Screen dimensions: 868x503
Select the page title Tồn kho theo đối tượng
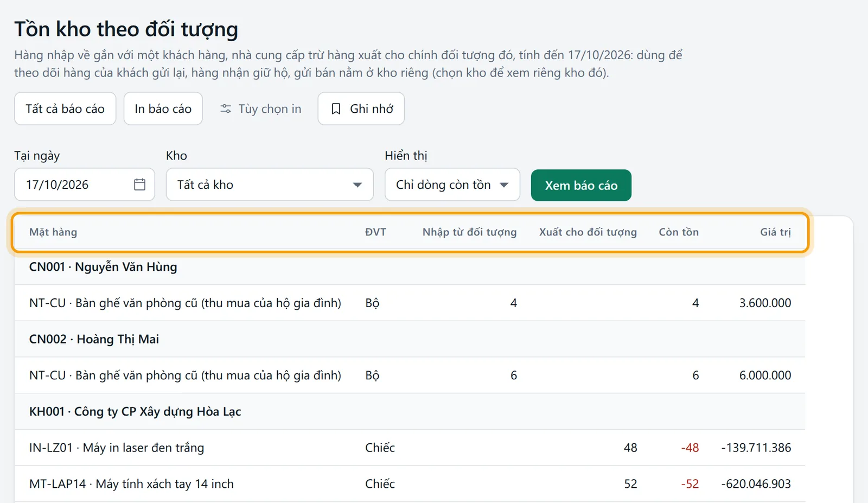click(126, 29)
